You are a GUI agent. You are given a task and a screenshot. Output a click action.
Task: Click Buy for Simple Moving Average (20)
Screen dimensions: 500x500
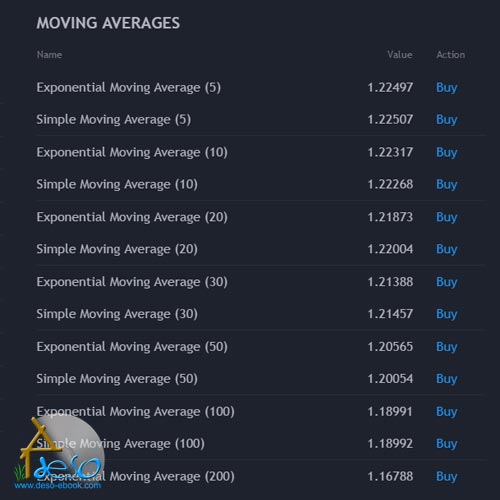click(446, 249)
